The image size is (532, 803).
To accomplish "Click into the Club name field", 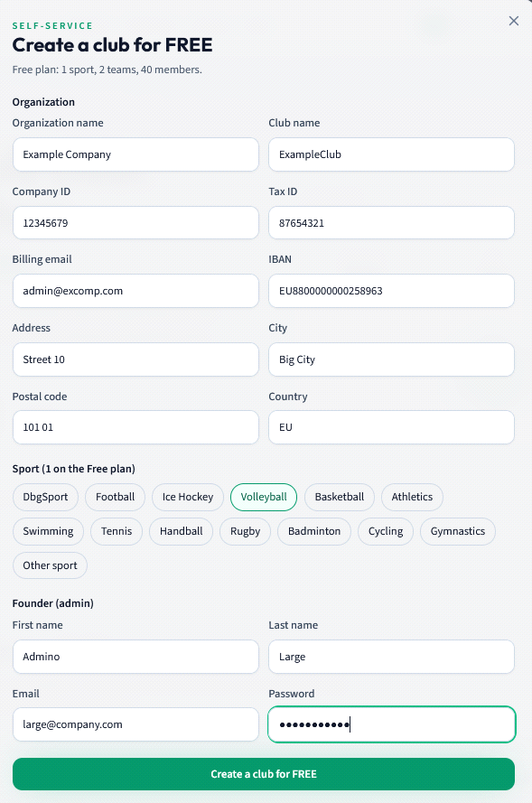I will (392, 154).
